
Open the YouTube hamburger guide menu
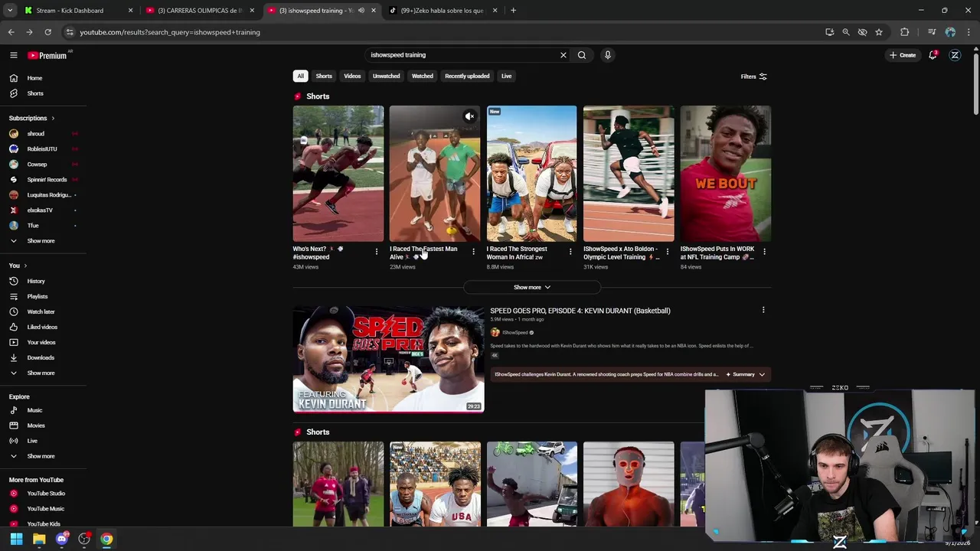pos(13,55)
